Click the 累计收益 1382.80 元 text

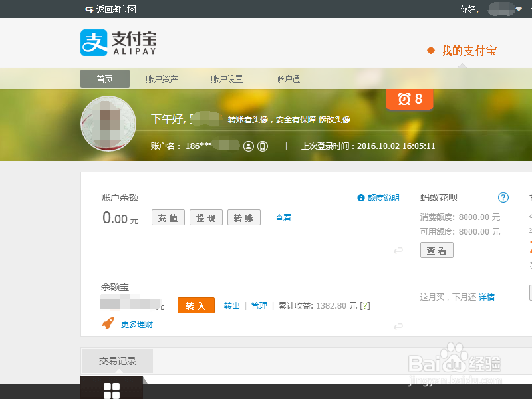(x=318, y=306)
